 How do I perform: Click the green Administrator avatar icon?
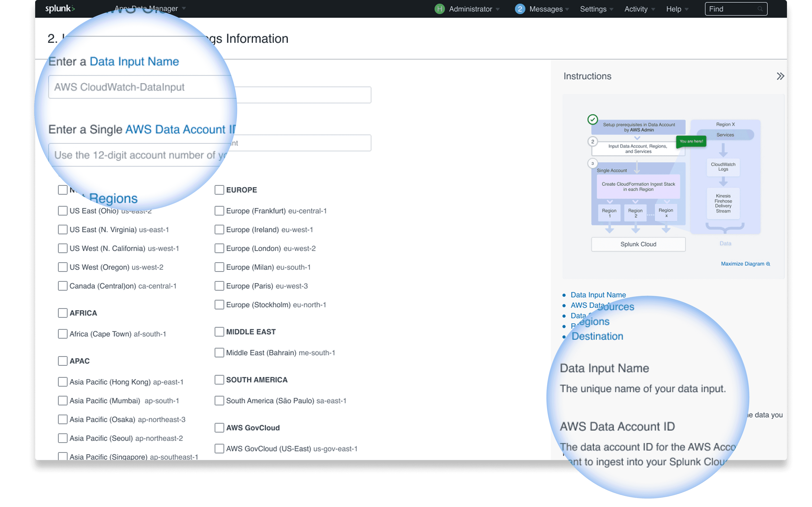click(439, 9)
